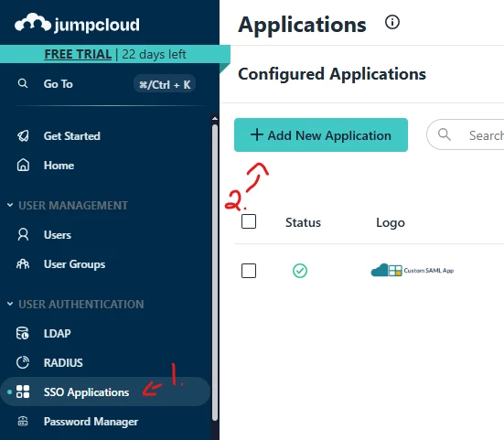The height and width of the screenshot is (440, 504).
Task: Click the RADIUS circular icon
Action: coord(23,362)
